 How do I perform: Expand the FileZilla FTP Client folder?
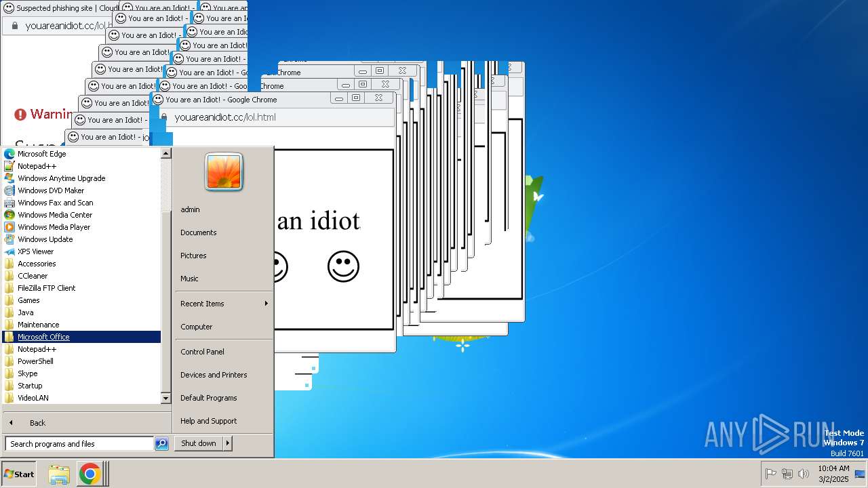[81, 288]
